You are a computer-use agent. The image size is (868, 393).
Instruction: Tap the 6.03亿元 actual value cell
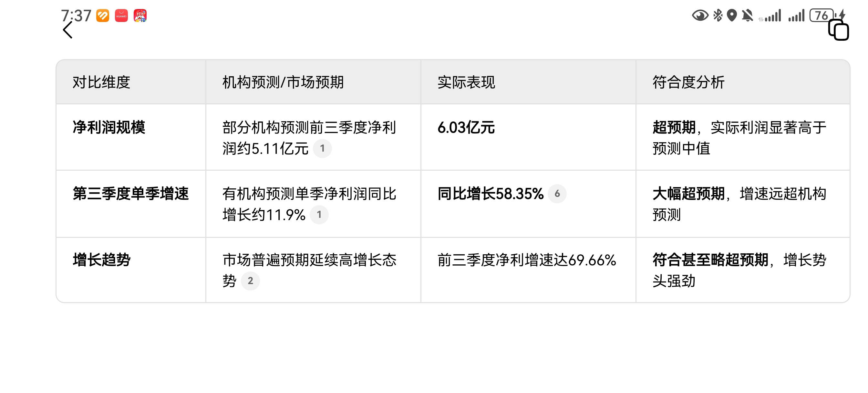click(x=466, y=127)
